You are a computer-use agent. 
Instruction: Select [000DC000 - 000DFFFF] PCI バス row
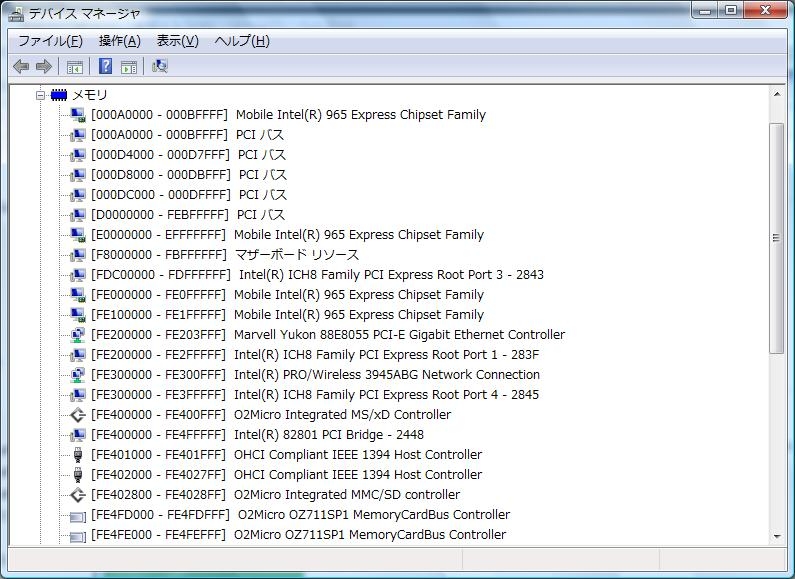[189, 195]
